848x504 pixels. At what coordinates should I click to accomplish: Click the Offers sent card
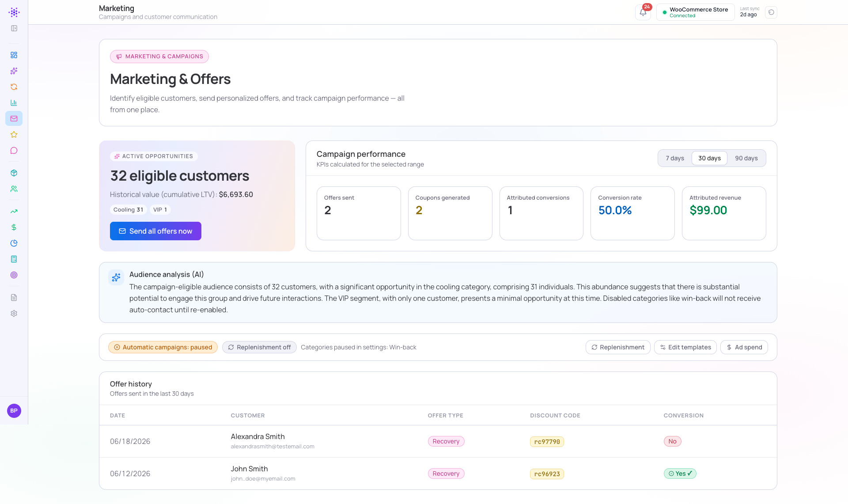point(359,213)
